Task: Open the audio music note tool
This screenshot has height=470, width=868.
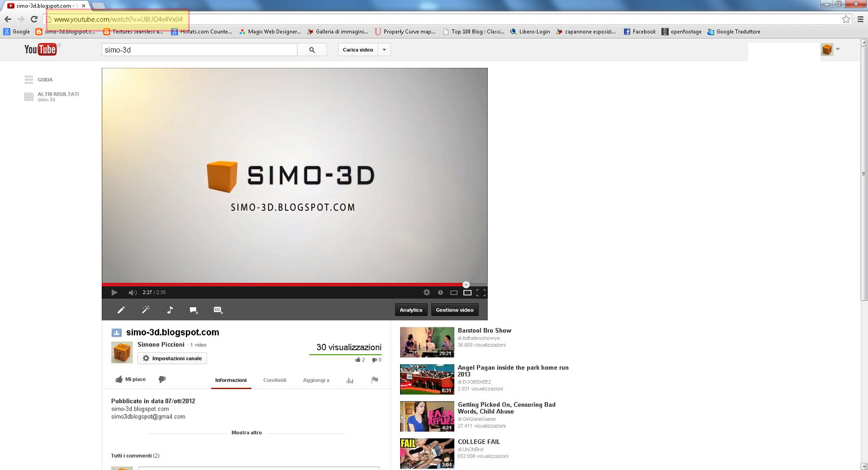Action: point(170,310)
